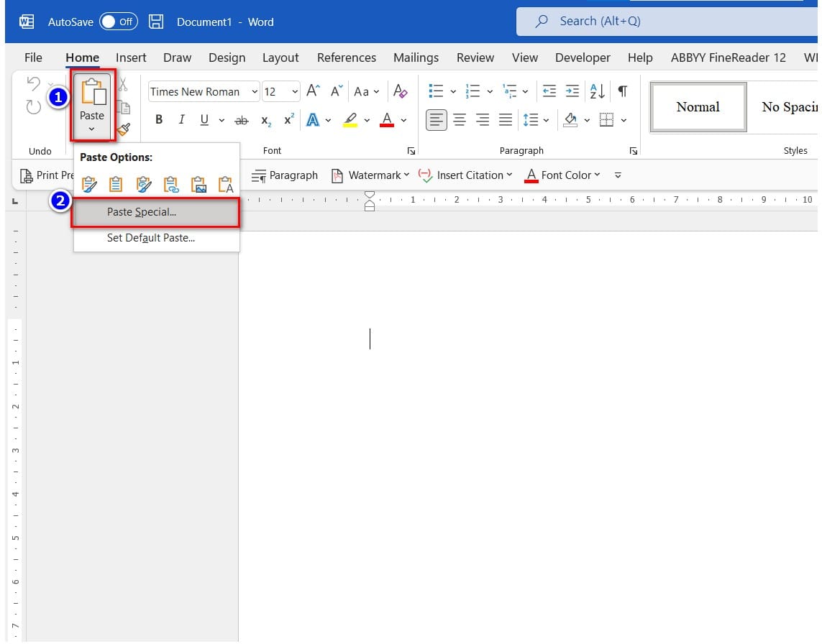Click the Paragraph button in the quick toolbar

pos(285,175)
